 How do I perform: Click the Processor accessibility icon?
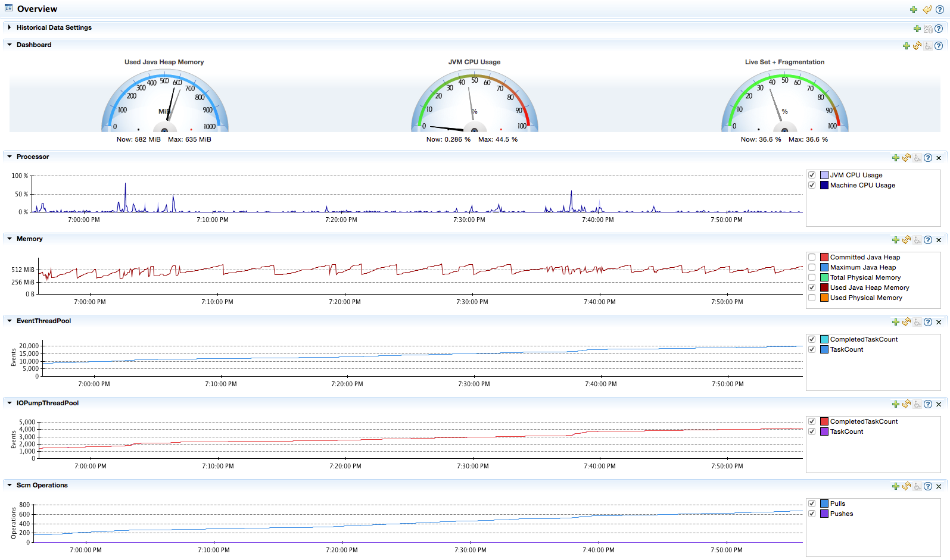click(917, 158)
